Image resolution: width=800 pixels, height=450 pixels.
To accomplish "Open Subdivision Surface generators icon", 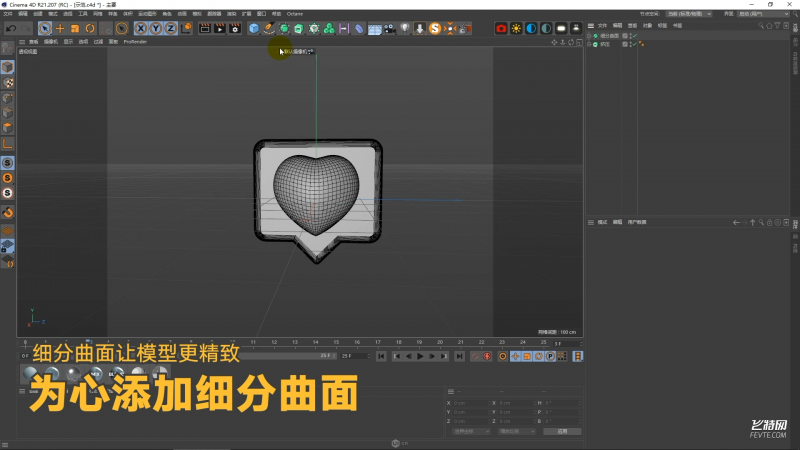I will pos(284,28).
